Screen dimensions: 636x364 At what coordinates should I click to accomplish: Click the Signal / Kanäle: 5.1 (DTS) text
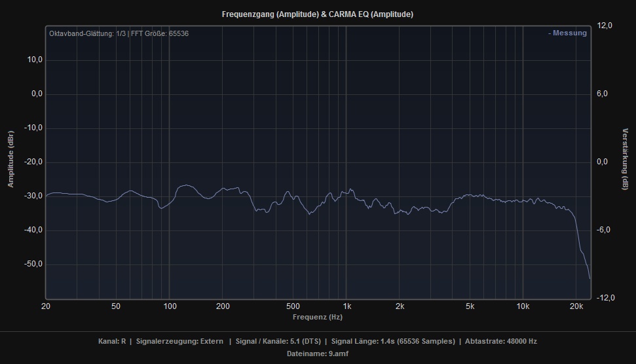tap(278, 341)
